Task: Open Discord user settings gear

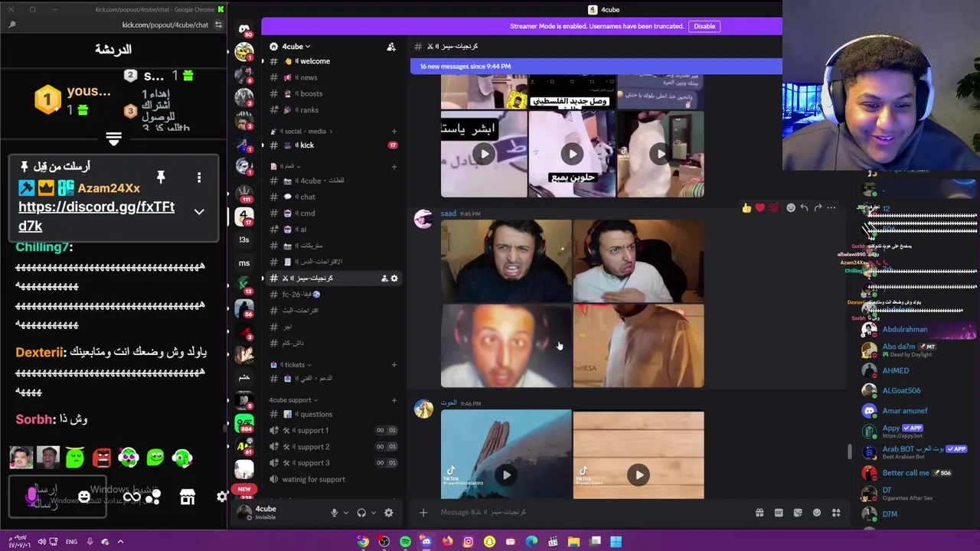Action: (388, 513)
